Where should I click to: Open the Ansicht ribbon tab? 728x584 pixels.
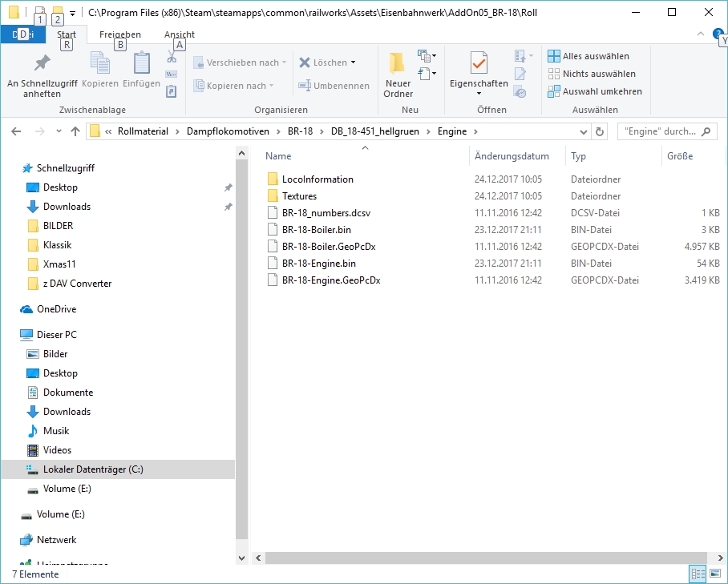[x=180, y=34]
